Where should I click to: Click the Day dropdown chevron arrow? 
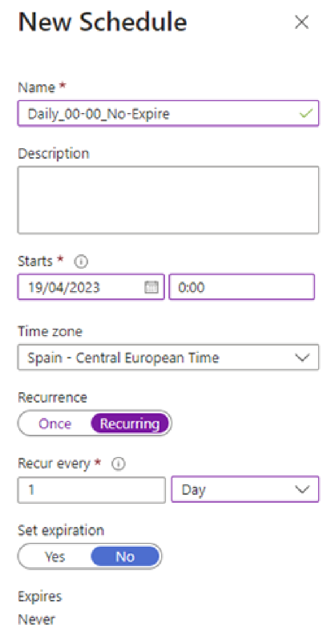click(302, 490)
